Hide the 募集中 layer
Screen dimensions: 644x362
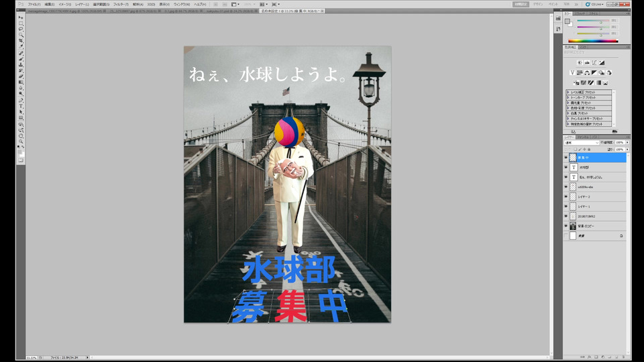point(566,158)
